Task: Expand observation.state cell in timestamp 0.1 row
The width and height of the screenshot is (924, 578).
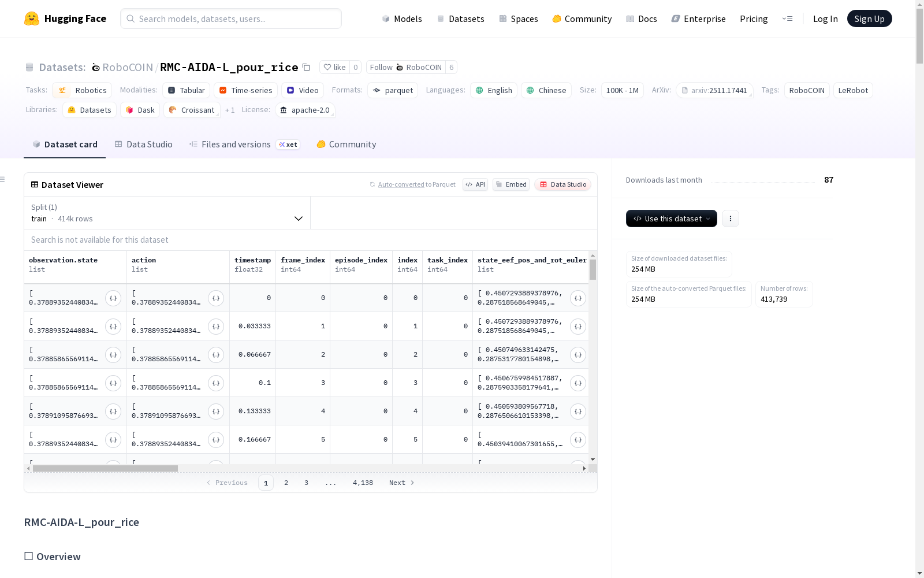Action: tap(113, 383)
